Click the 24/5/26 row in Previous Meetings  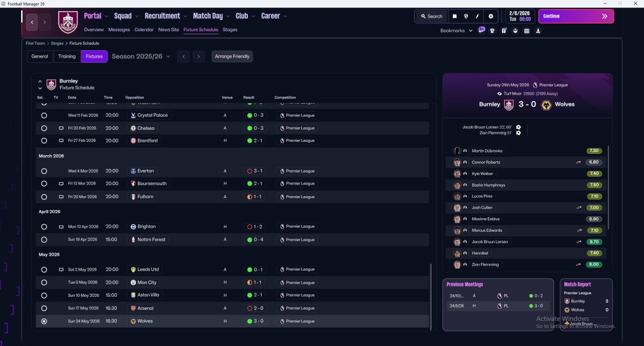coord(498,306)
